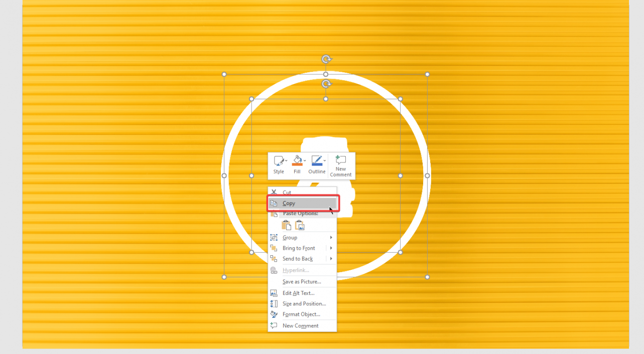This screenshot has height=354, width=644.
Task: Select Bring to Front
Action: [x=299, y=248]
